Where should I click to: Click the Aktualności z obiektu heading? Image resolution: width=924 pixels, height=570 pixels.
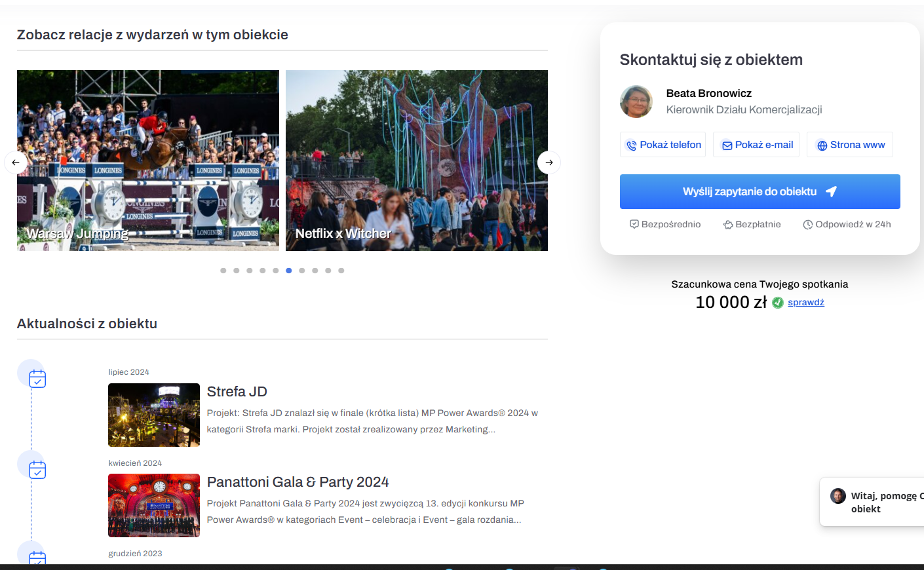coord(87,324)
